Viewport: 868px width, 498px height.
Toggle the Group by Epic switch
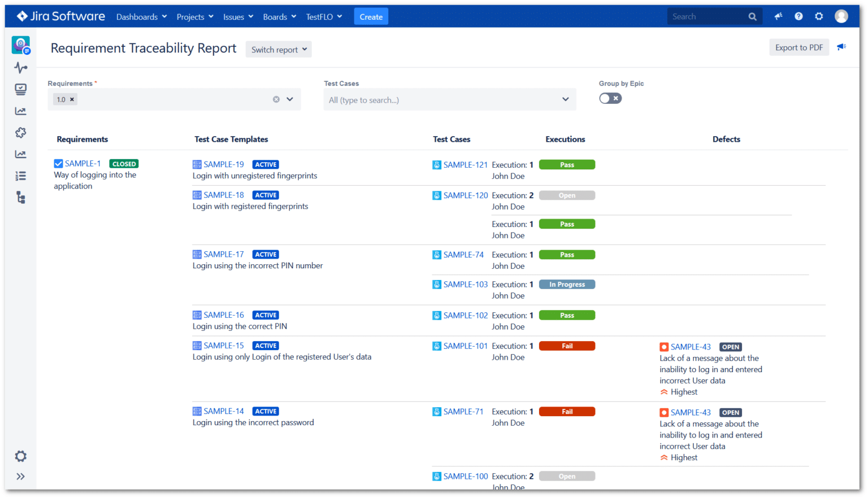(x=610, y=98)
